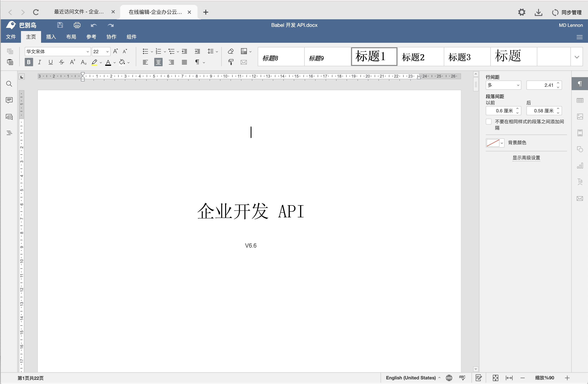588x384 pixels.
Task: Open chat panel in left sidebar
Action: coord(9,117)
